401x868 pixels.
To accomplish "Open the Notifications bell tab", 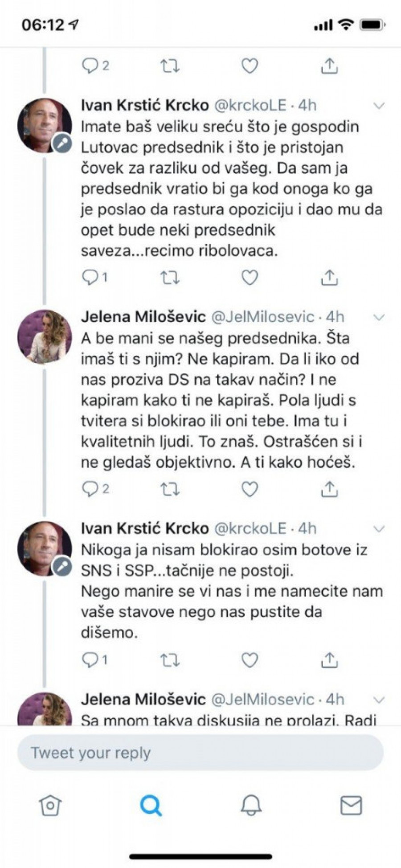I will pyautogui.click(x=251, y=806).
